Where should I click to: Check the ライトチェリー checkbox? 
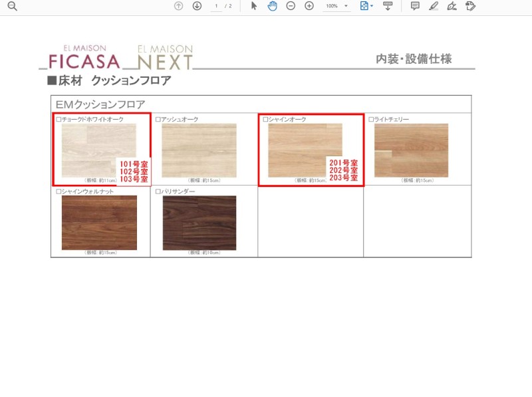point(371,120)
